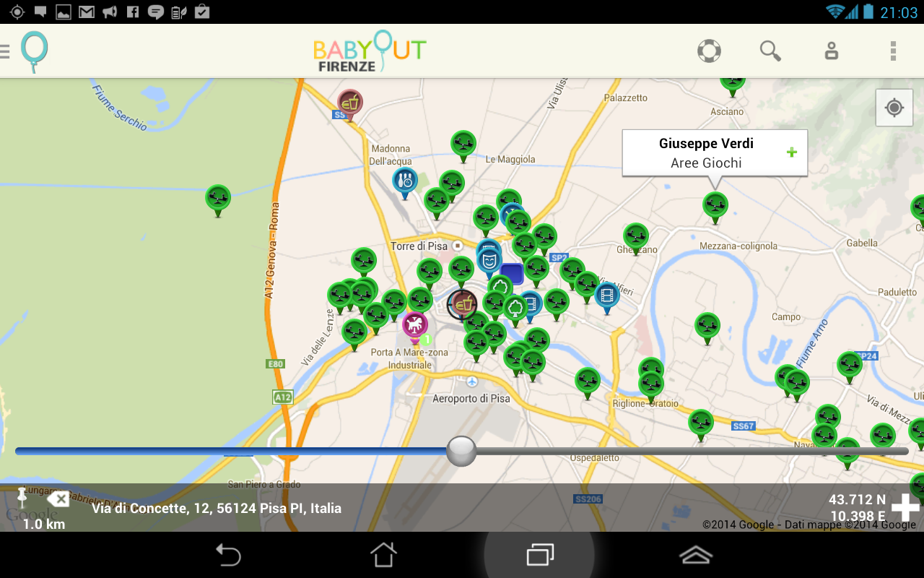Select the blue square marker

[512, 274]
